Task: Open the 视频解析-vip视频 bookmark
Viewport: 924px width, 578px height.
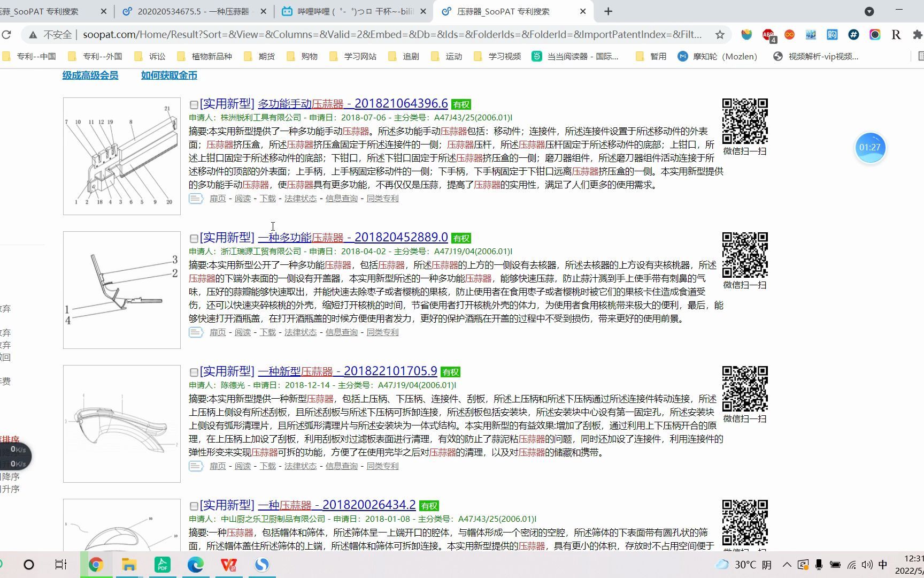Action: [816, 56]
